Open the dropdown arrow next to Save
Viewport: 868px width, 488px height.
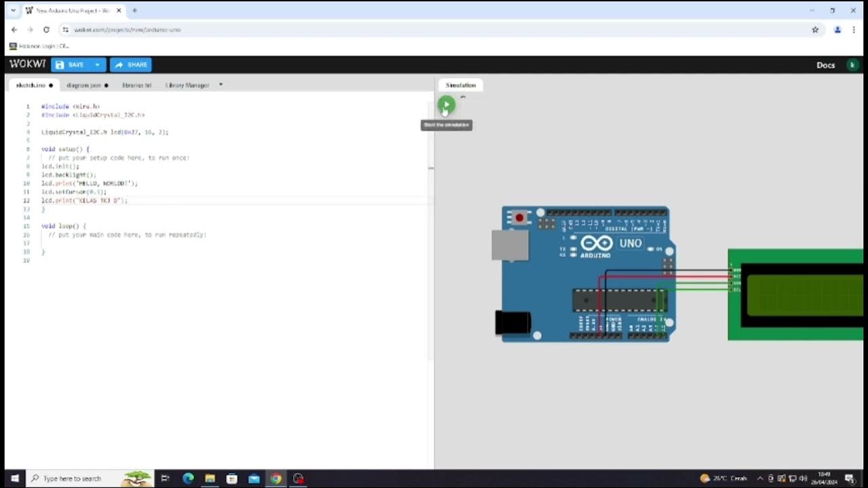98,64
